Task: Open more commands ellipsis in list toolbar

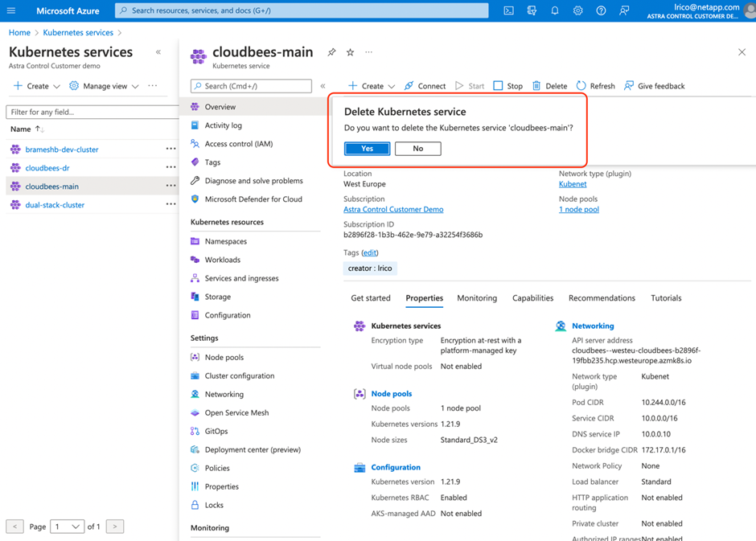Action: tap(152, 86)
